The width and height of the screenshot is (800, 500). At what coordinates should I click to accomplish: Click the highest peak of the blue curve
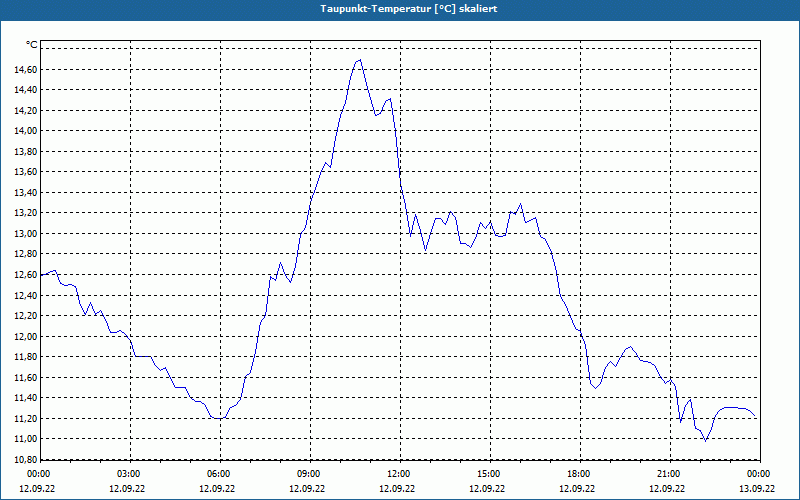point(360,60)
